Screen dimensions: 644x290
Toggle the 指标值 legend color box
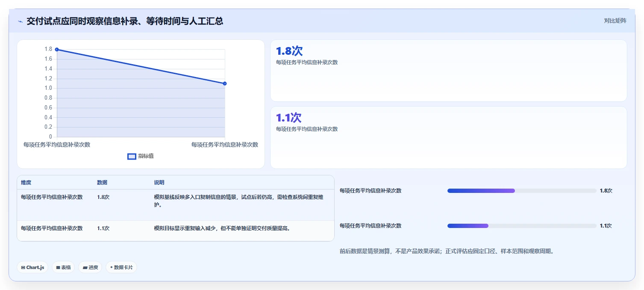pos(132,157)
